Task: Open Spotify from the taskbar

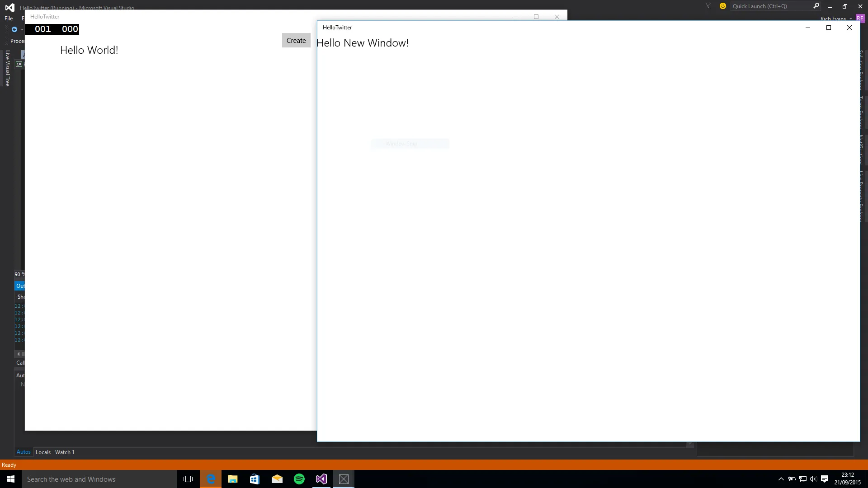Action: (x=299, y=479)
